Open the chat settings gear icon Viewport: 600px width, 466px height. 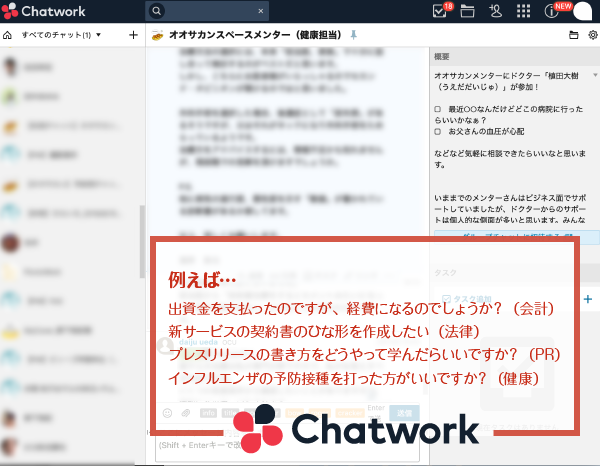(x=593, y=35)
